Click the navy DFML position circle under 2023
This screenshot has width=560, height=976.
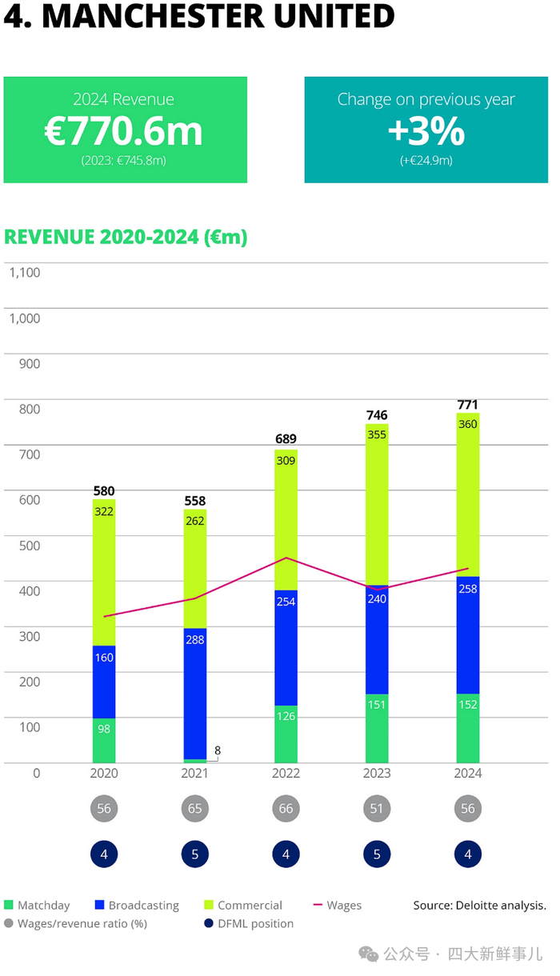(x=377, y=854)
